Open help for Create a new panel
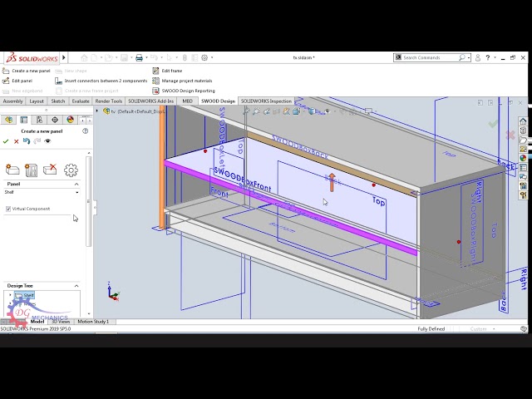This screenshot has height=399, width=532. [85, 131]
